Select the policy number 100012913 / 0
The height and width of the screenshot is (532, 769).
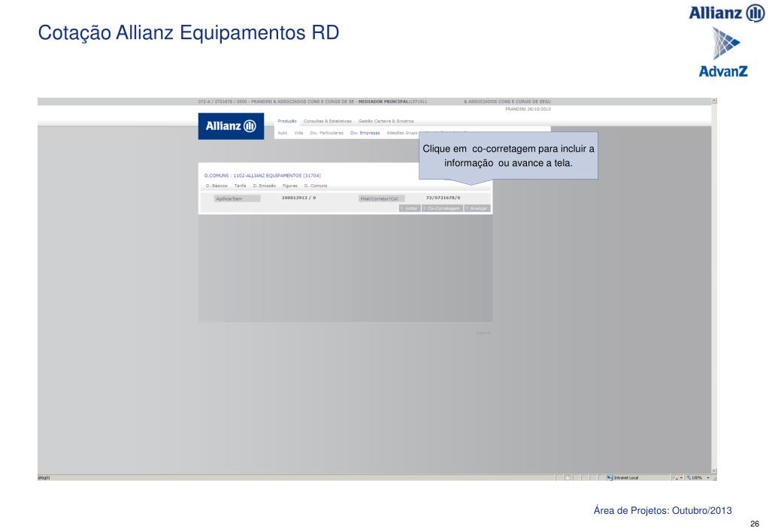pyautogui.click(x=298, y=198)
